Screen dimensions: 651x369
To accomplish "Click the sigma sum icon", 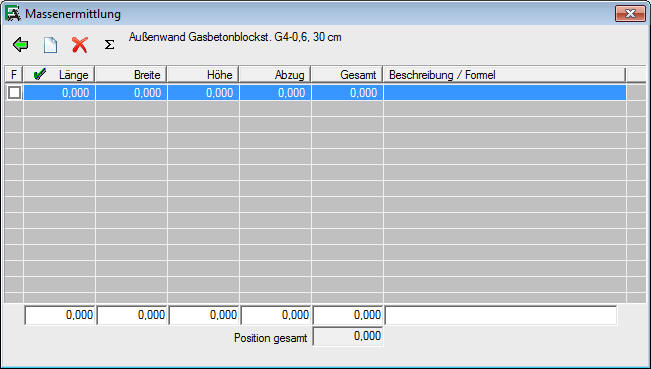I will 109,44.
